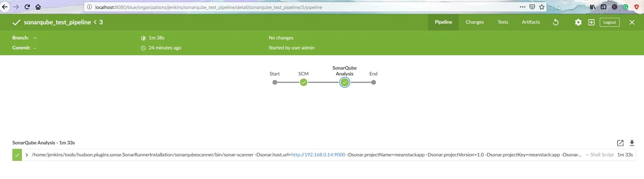Click the 'Commit:' label
Screen dimensions: 644x179
pos(21,48)
